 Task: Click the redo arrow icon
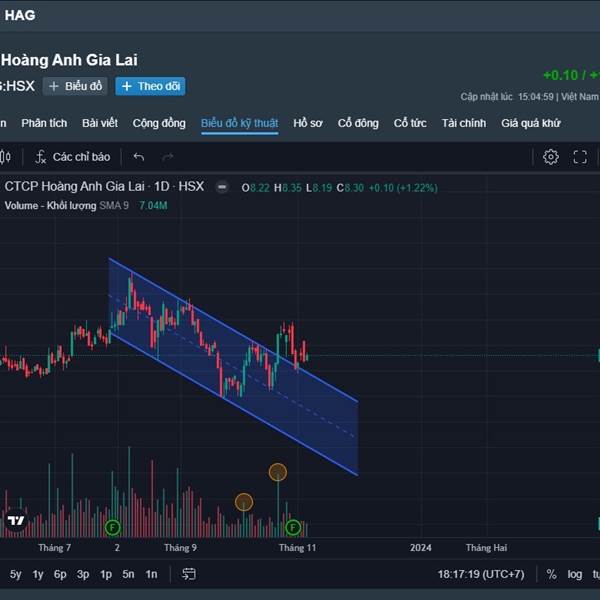pyautogui.click(x=167, y=157)
